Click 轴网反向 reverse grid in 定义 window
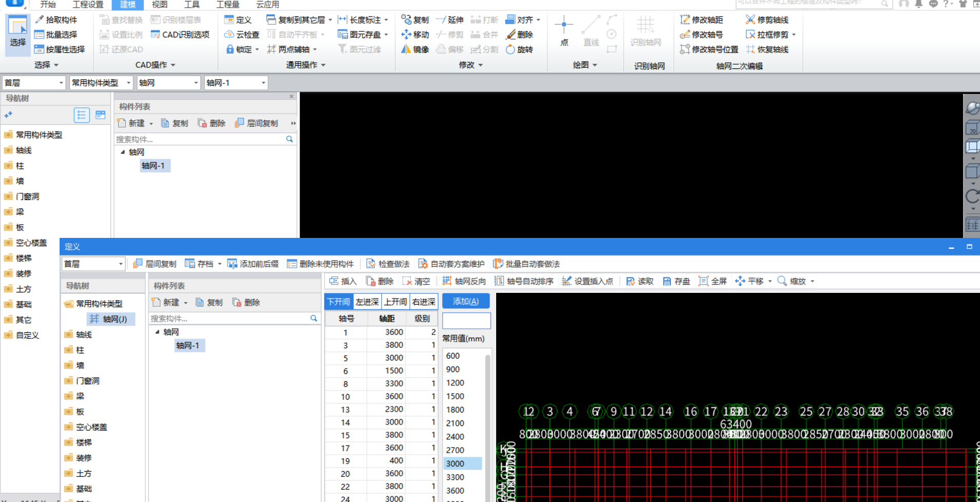Viewport: 980px width, 502px height. (x=464, y=281)
